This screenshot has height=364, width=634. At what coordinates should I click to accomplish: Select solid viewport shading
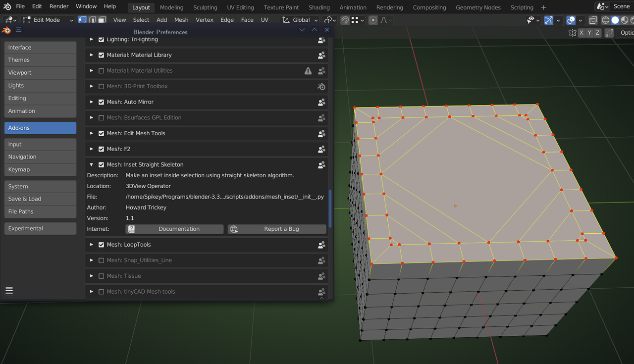615,20
